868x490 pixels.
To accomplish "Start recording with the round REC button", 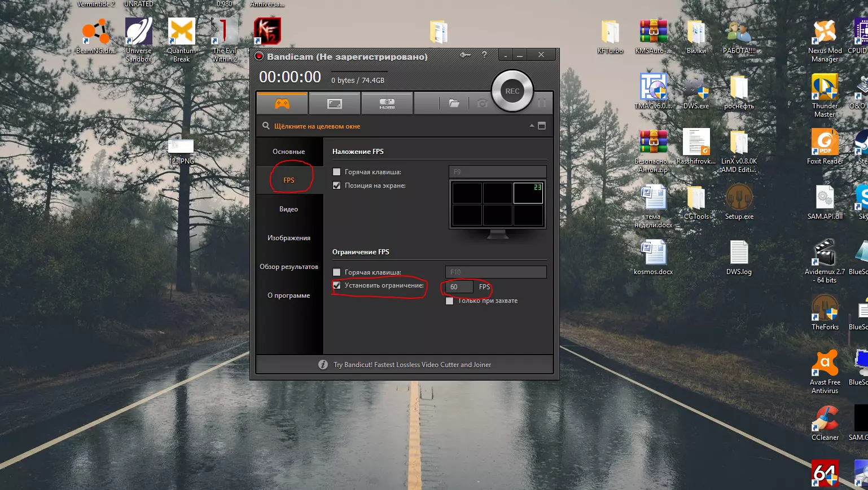I will click(x=512, y=91).
